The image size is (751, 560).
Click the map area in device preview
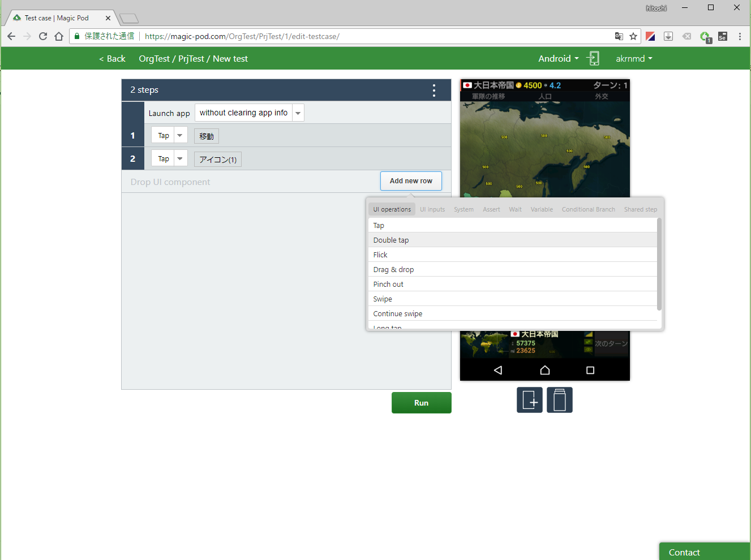click(545, 150)
